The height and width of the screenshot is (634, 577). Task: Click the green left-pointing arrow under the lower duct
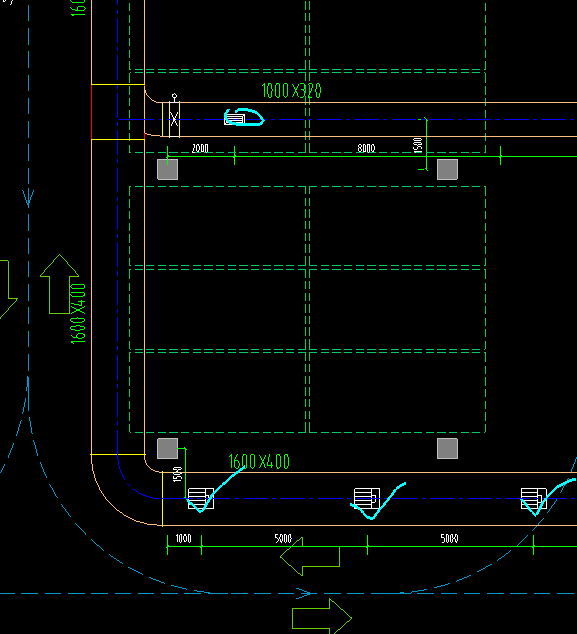tap(310, 556)
